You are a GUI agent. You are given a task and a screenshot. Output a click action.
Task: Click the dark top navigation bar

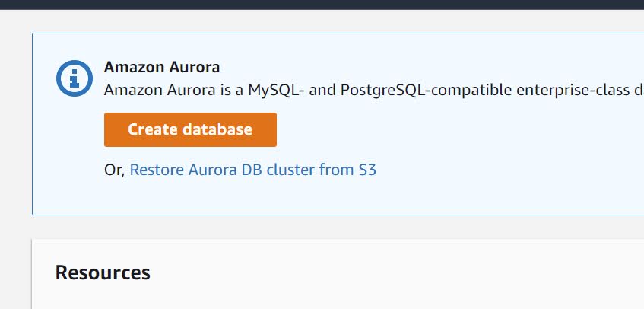322,4
